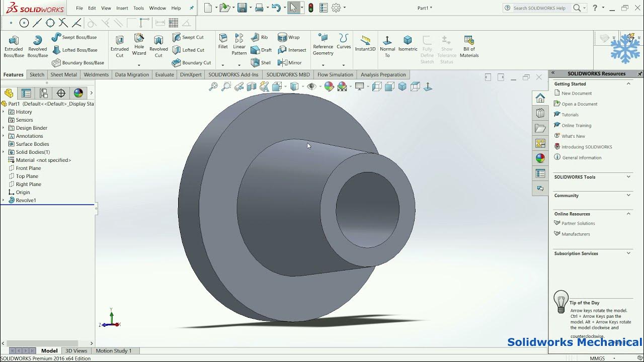Viewport: 644px width, 362px height.
Task: Open the Curves tool
Action: [x=344, y=42]
